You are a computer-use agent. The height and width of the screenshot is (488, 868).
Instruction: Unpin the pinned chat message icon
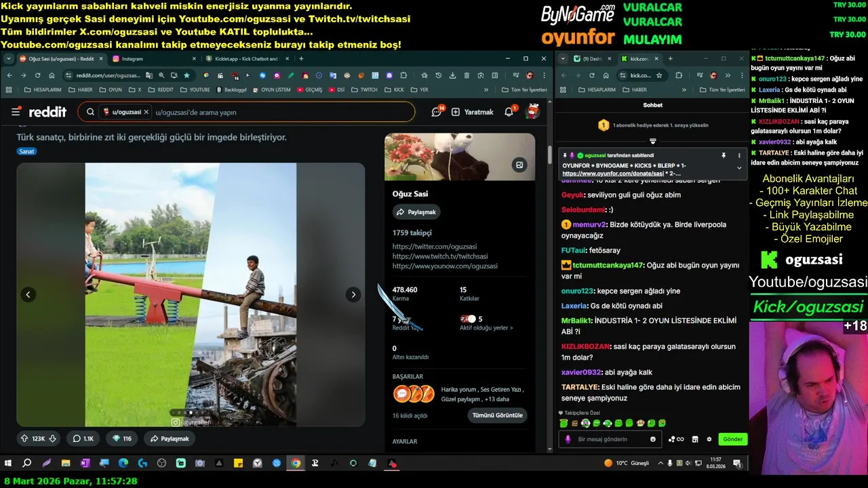point(724,155)
